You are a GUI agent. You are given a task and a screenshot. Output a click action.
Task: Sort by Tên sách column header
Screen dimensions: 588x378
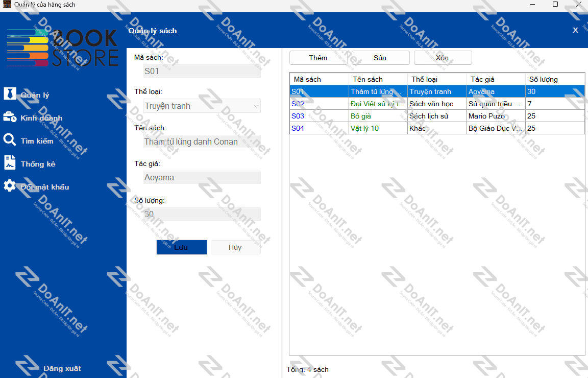378,79
